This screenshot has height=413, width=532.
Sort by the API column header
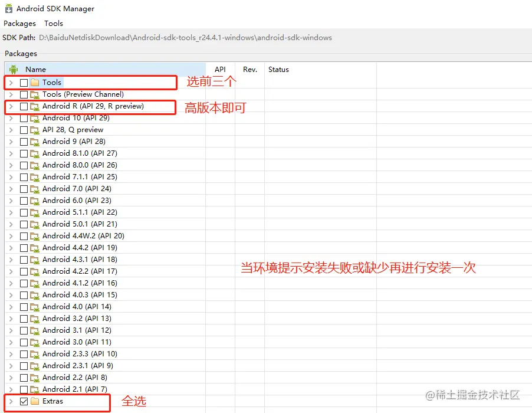tap(220, 69)
